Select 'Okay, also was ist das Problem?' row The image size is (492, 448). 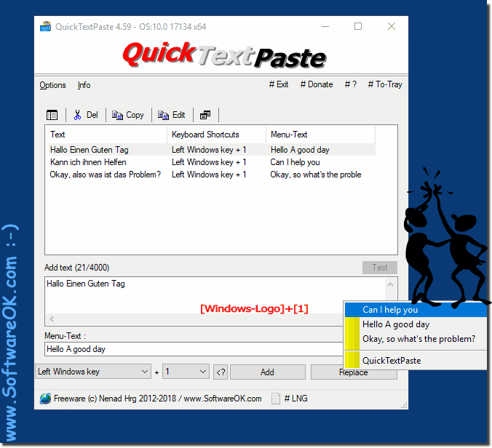click(x=212, y=175)
